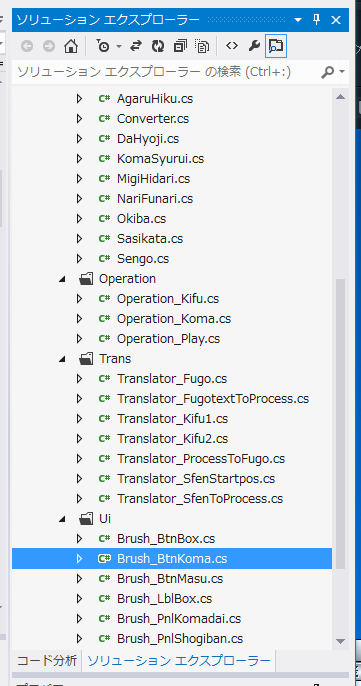
Task: Click C# file icon of Translator_Kifu1.cs
Action: click(x=104, y=419)
